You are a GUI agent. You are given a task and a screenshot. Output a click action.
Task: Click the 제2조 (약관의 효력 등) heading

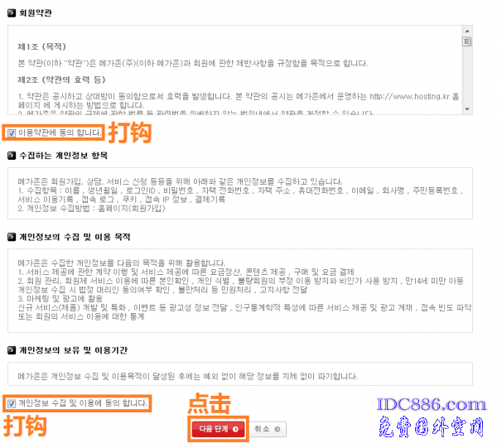pyautogui.click(x=61, y=79)
